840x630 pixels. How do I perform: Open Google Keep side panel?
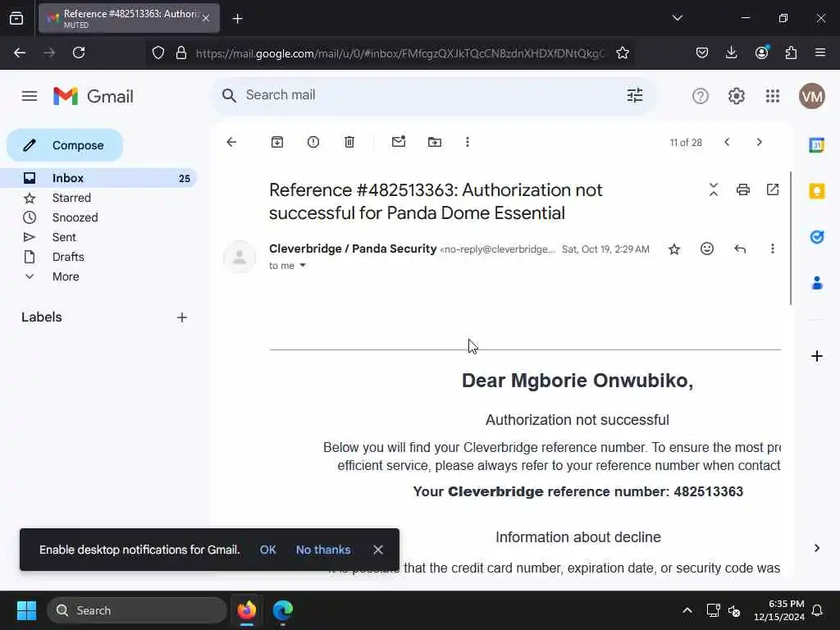pos(816,191)
